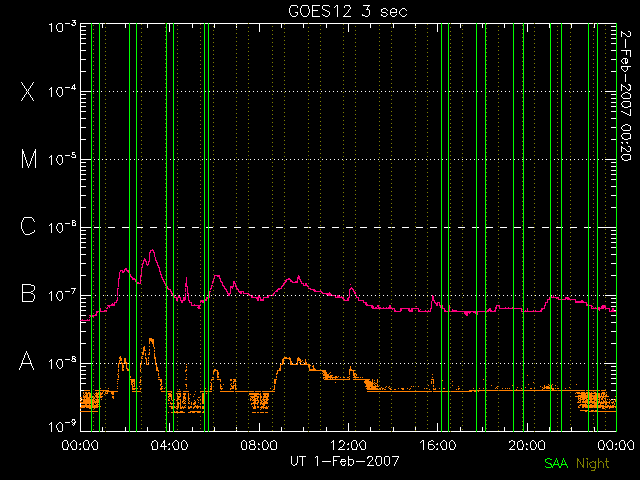Click the leftmost '00:00' time axis label
The width and height of the screenshot is (640, 480).
click(x=80, y=445)
